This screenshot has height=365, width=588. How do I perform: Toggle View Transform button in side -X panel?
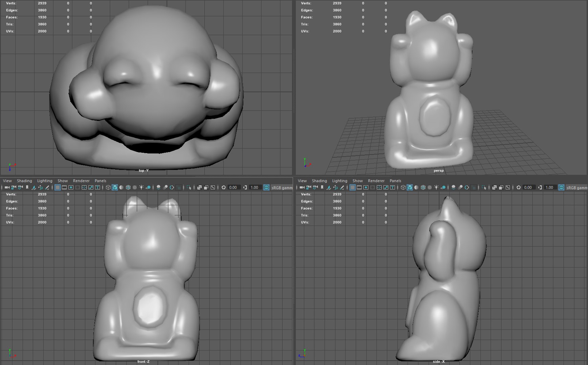coord(561,188)
